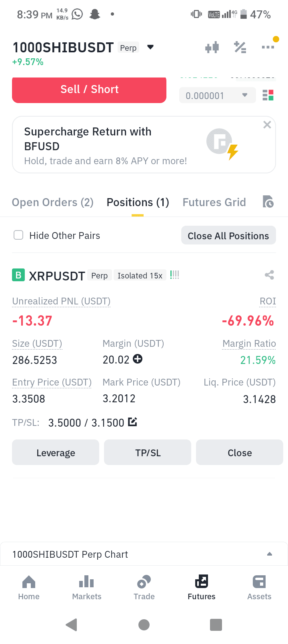This screenshot has width=288, height=644.
Task: Switch order book layout icon
Action: [268, 95]
